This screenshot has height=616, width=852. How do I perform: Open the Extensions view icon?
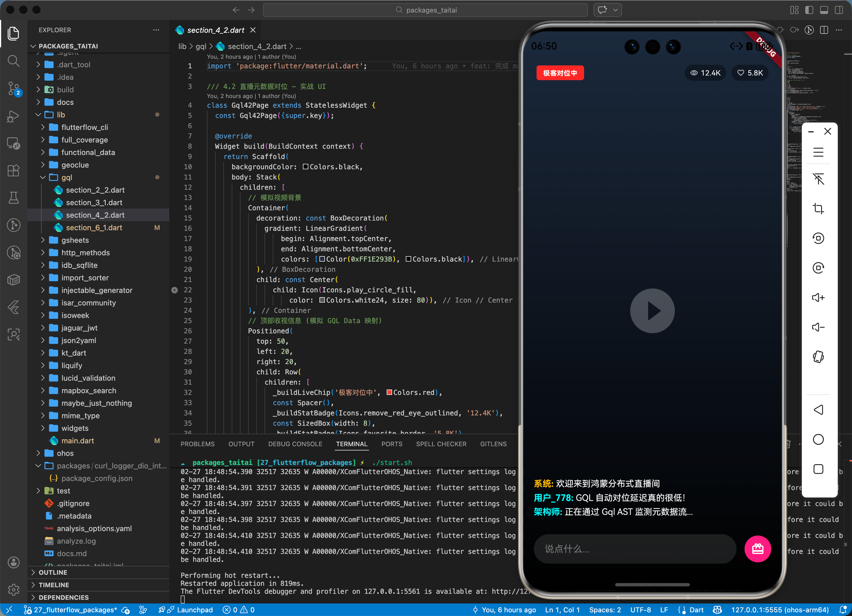tap(13, 171)
